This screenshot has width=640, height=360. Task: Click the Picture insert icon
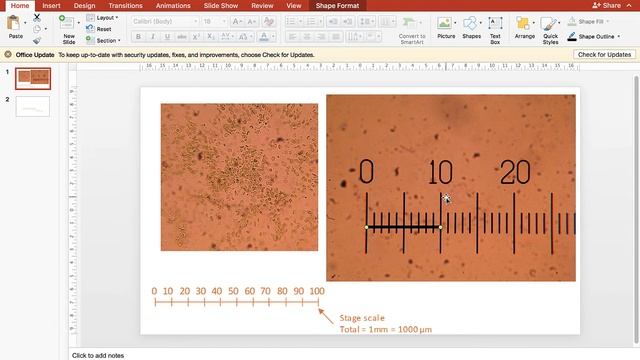coord(444,23)
